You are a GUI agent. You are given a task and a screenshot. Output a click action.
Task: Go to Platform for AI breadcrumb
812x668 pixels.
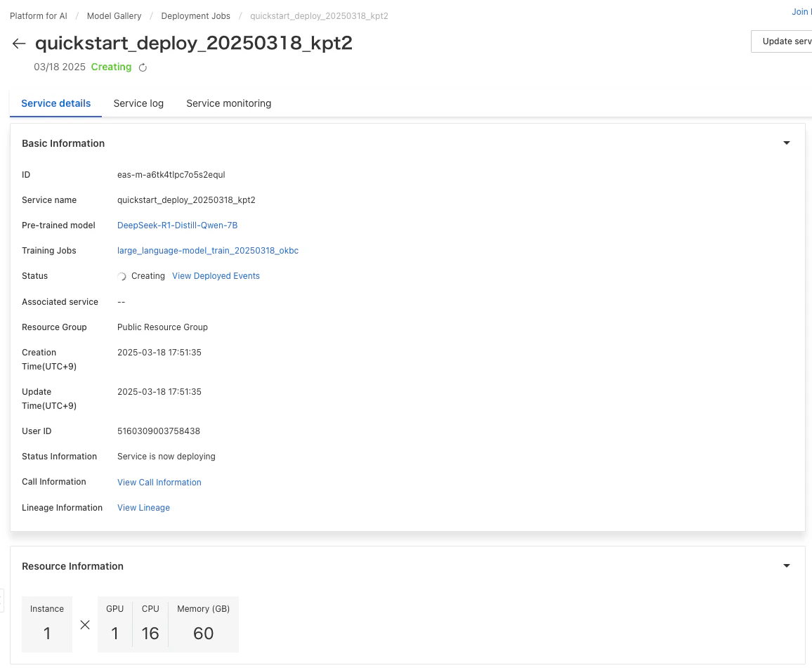pos(39,16)
